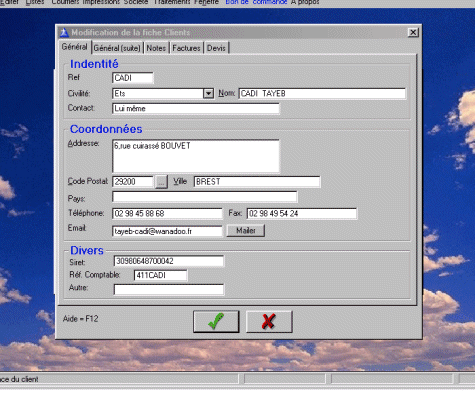The width and height of the screenshot is (475, 407).
Task: Click into the Nom field
Action: (x=322, y=93)
